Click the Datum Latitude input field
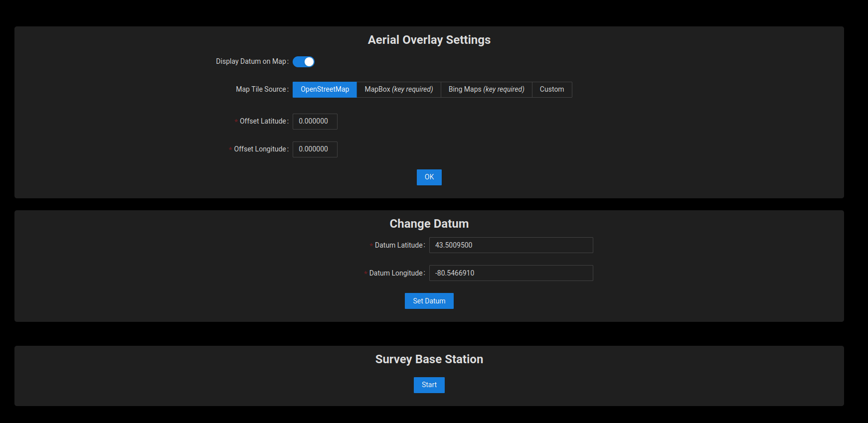868x423 pixels. pos(511,245)
